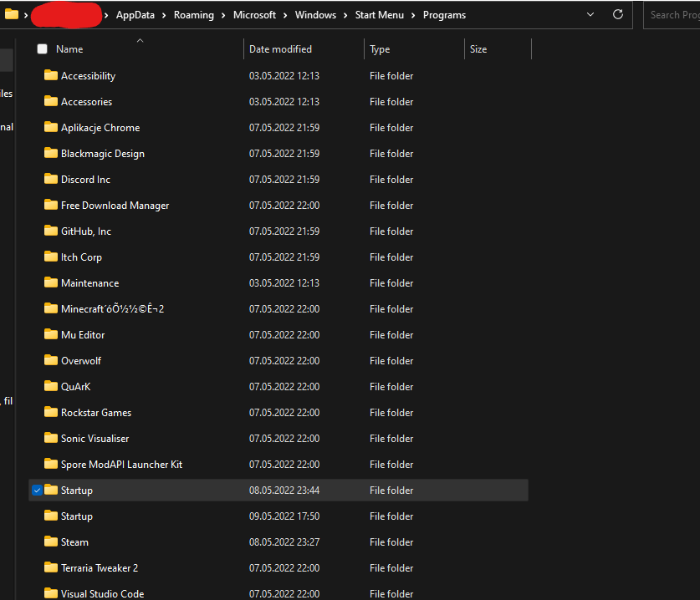Select the Blackmagic Design folder name
The image size is (700, 600).
click(103, 154)
